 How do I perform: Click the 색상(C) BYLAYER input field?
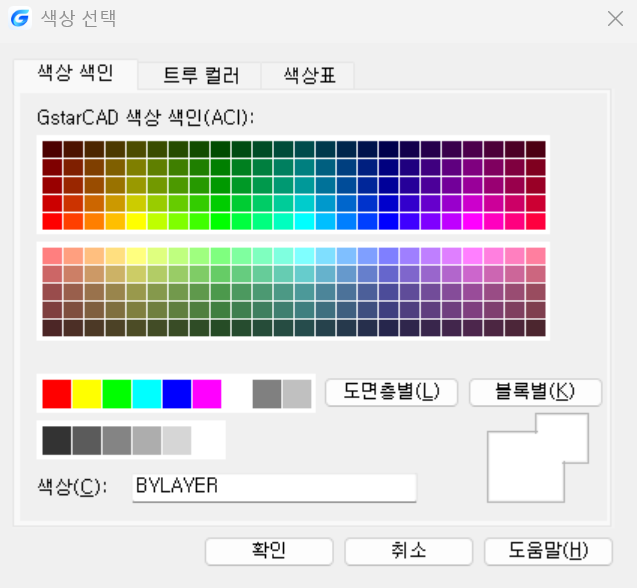pyautogui.click(x=274, y=487)
